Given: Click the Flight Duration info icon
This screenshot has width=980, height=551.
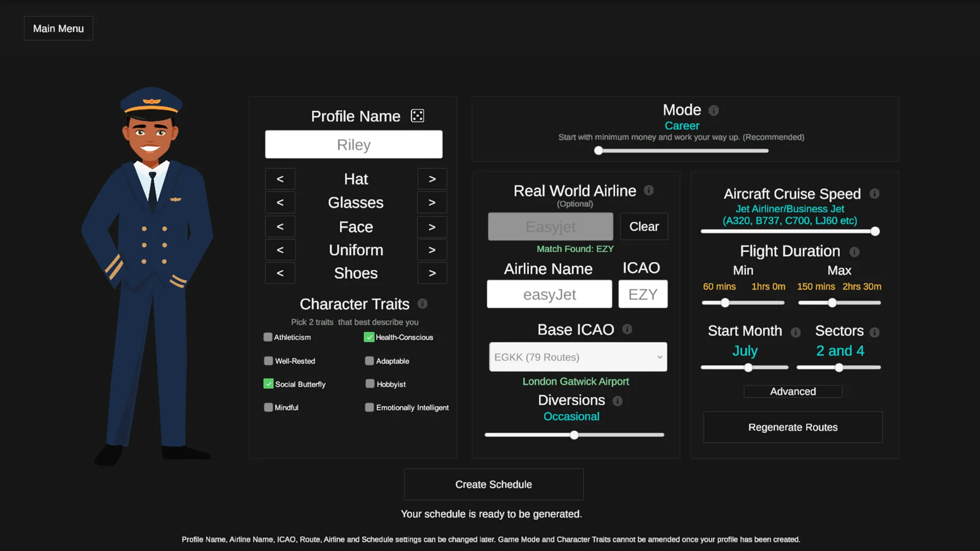Looking at the screenshot, I should [854, 252].
